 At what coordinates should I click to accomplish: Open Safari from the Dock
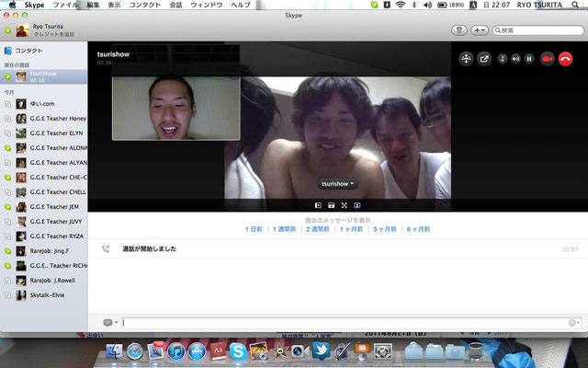[x=135, y=351]
